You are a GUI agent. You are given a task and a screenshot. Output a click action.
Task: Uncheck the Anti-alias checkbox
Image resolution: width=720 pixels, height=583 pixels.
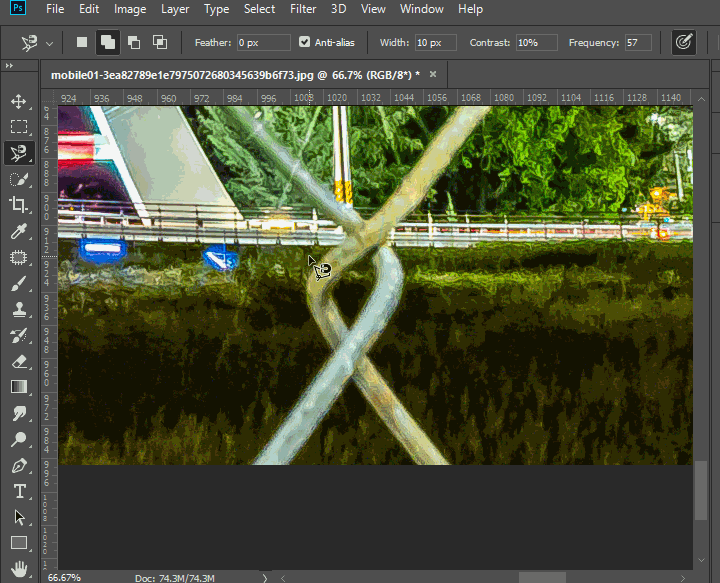305,43
